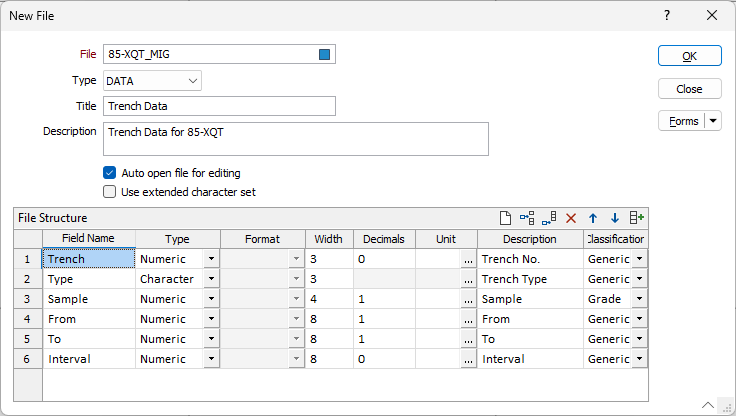Image resolution: width=736 pixels, height=416 pixels.
Task: Open Type dropdown for Interval field
Action: (x=211, y=359)
